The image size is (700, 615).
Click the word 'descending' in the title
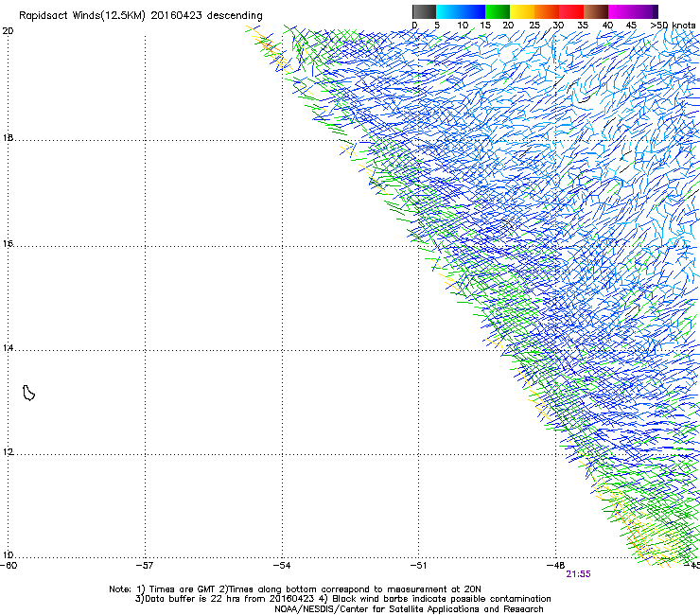(x=235, y=16)
